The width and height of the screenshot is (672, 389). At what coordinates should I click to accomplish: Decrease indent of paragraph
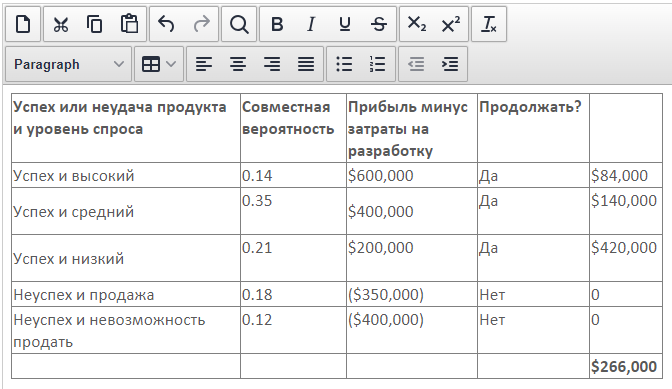(416, 64)
